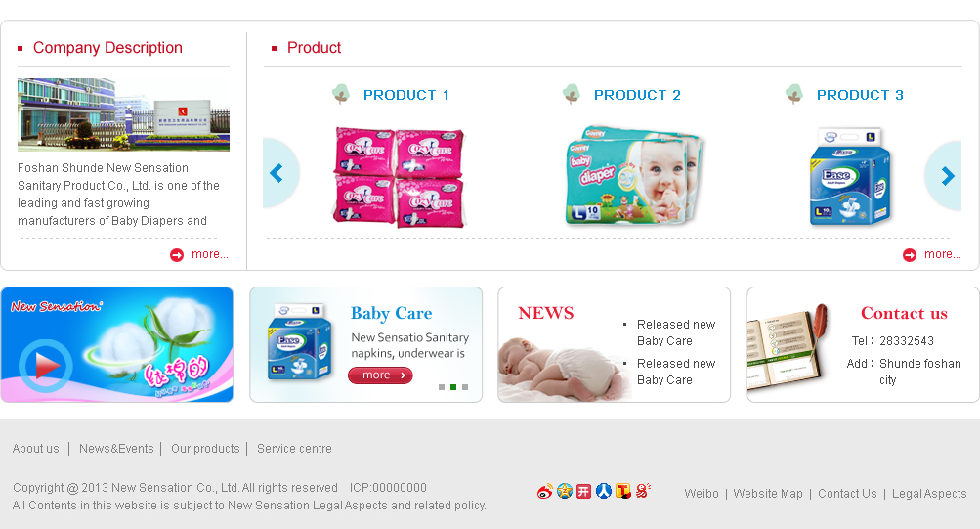Open the About us footer menu item

[35, 449]
